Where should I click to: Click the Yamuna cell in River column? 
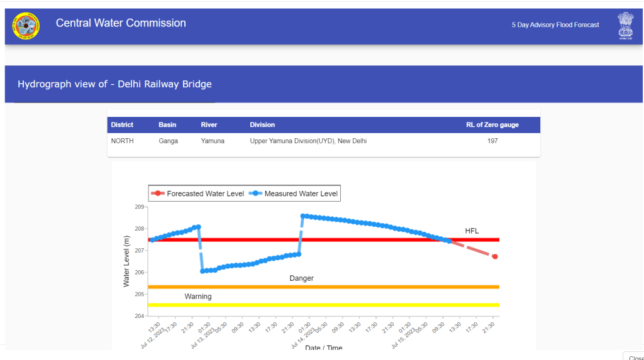point(212,141)
